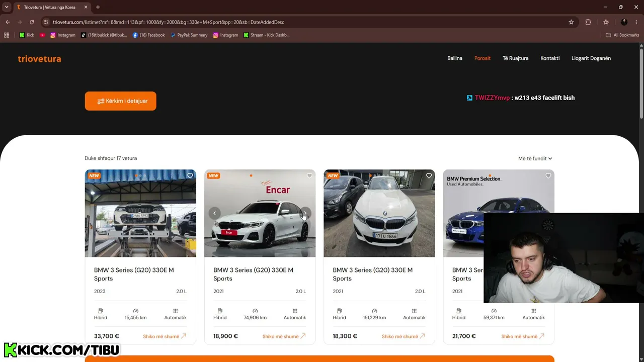Bookmark this page with the star icon
644x362 pixels.
(571, 22)
